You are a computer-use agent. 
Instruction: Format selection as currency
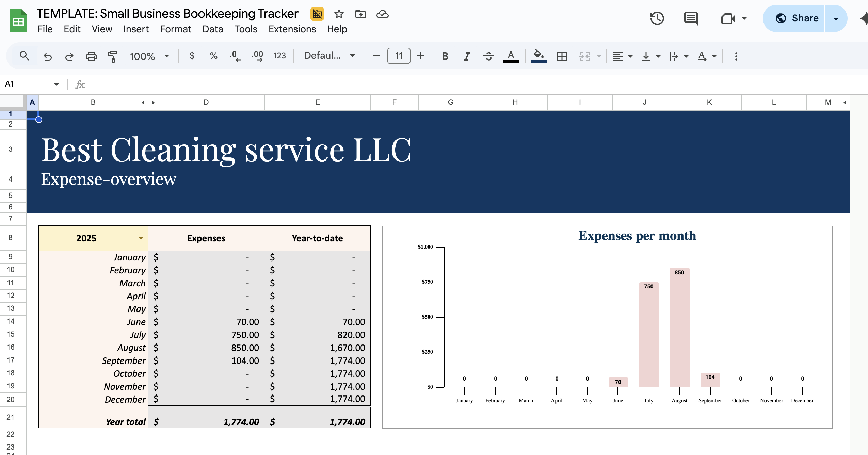192,56
